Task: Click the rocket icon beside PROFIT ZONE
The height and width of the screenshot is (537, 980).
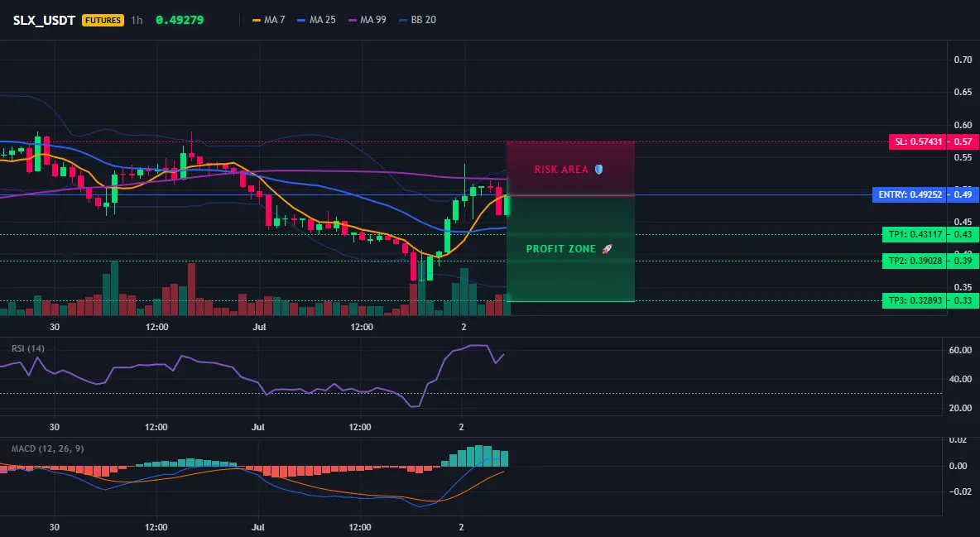Action: (607, 249)
